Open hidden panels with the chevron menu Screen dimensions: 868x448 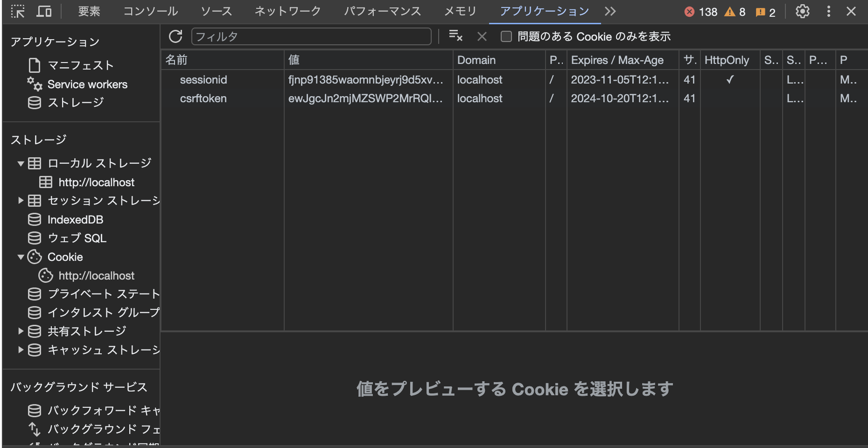(610, 11)
